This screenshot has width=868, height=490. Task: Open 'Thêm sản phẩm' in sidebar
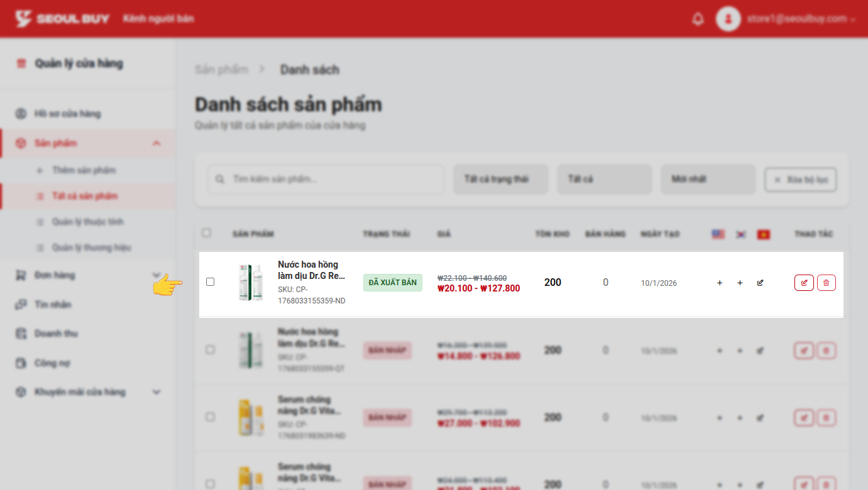84,170
